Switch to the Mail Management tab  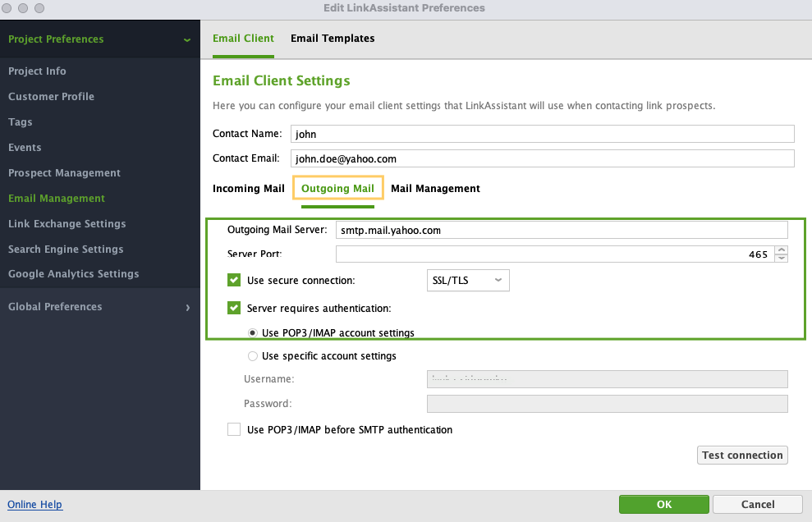point(435,189)
